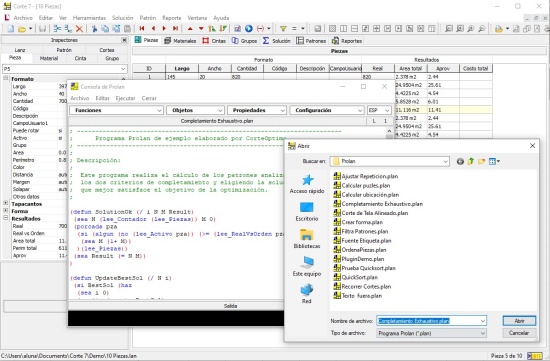This screenshot has width=550, height=361.
Task: Click the save diskette icon in main toolbar
Action: click(42, 29)
